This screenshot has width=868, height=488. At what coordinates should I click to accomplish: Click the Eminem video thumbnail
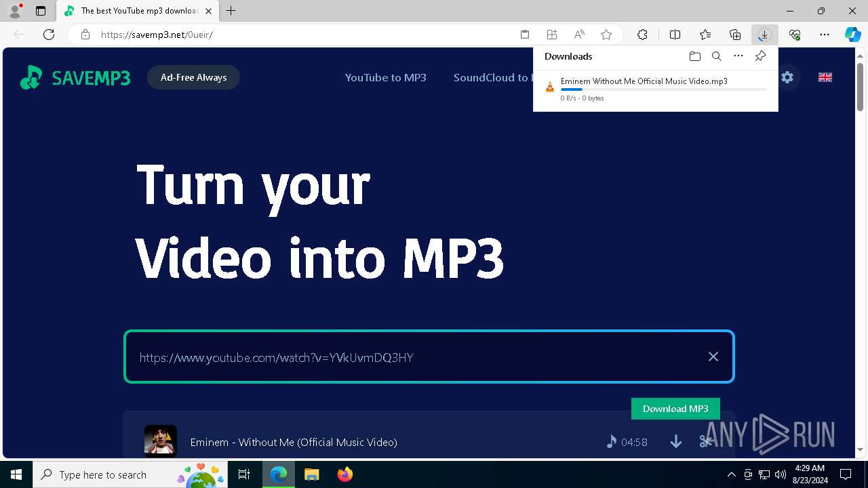(161, 441)
